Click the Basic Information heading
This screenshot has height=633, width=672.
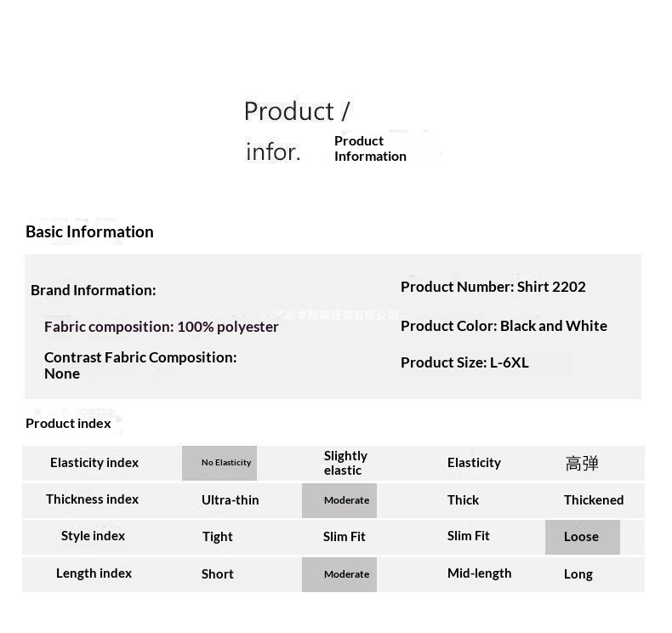(89, 232)
